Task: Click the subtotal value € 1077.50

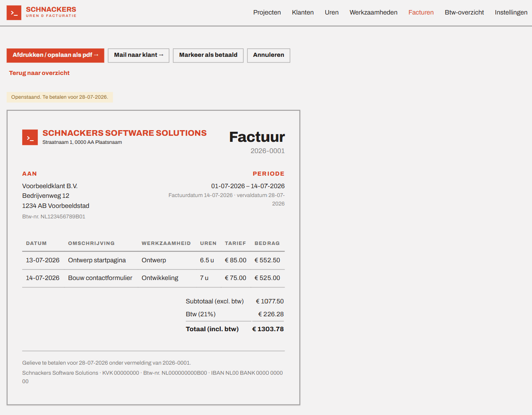Action: point(270,301)
